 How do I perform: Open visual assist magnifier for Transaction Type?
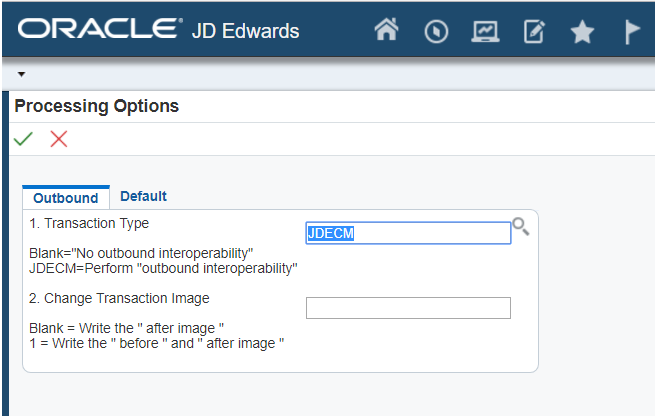521,226
